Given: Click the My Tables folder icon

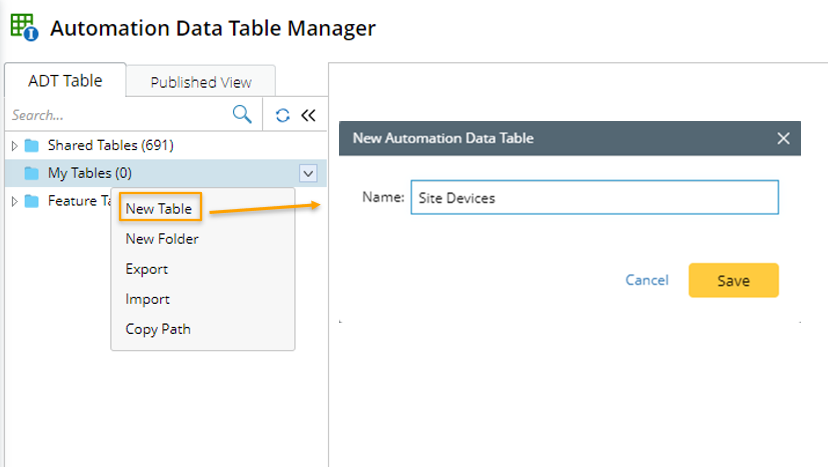Looking at the screenshot, I should pos(31,173).
